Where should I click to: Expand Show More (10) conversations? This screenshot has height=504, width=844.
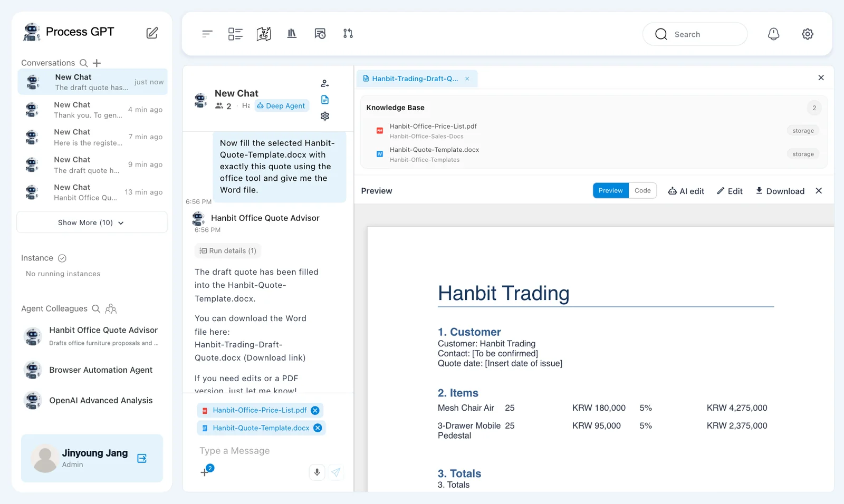pos(92,222)
